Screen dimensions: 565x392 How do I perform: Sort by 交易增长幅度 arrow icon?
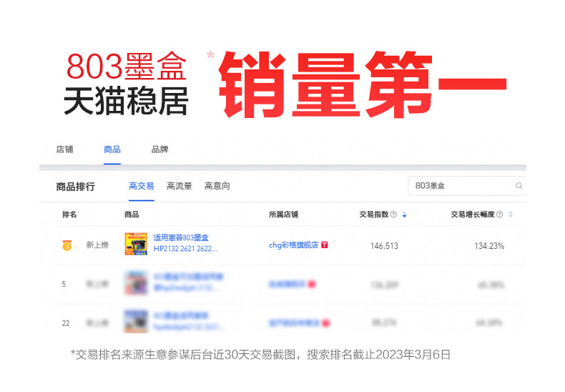510,215
